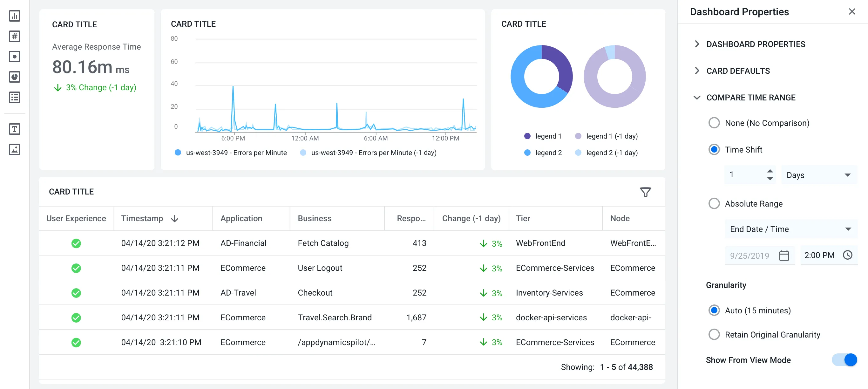The height and width of the screenshot is (389, 868).
Task: Select the Absolute Range radio option
Action: click(714, 204)
